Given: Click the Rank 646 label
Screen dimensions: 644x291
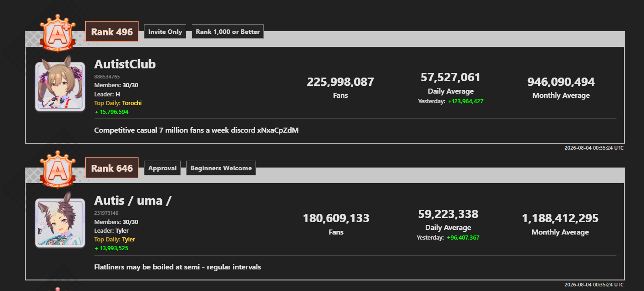Looking at the screenshot, I should click(x=112, y=168).
